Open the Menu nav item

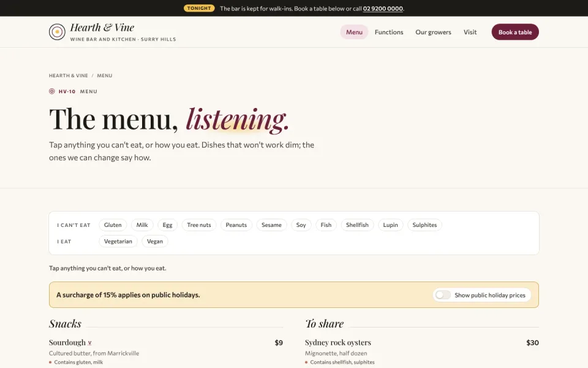click(x=354, y=32)
